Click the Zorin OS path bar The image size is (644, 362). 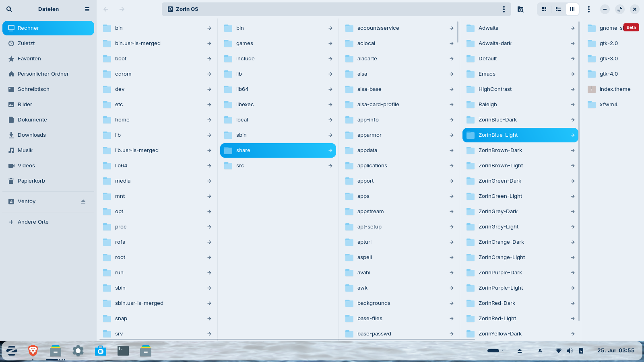(336, 9)
